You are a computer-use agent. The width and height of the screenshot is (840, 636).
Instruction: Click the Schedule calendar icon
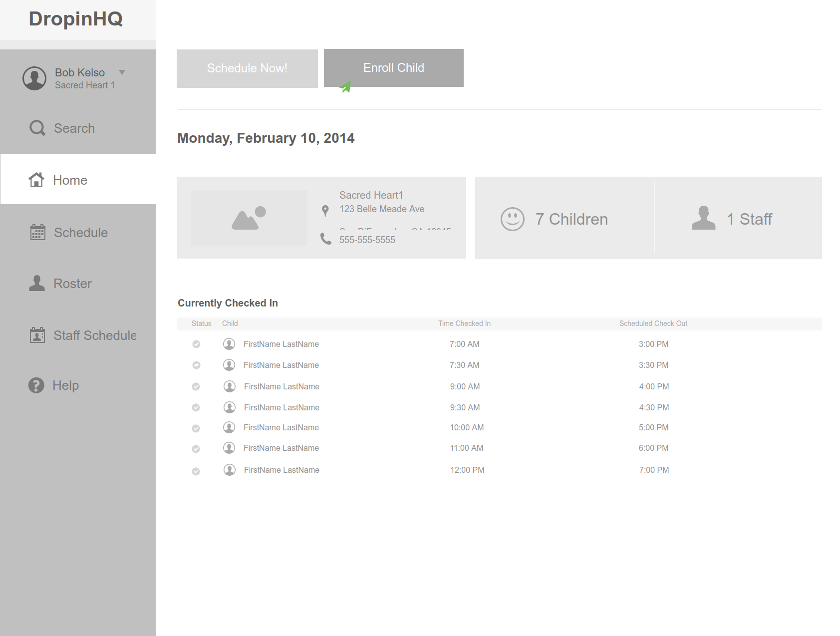pos(37,232)
